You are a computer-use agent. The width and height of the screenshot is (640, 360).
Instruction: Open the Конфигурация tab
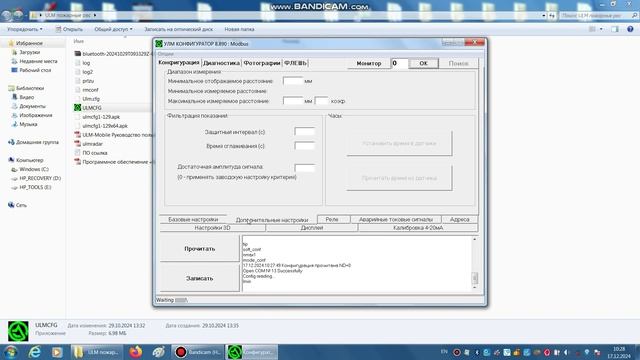tap(179, 63)
